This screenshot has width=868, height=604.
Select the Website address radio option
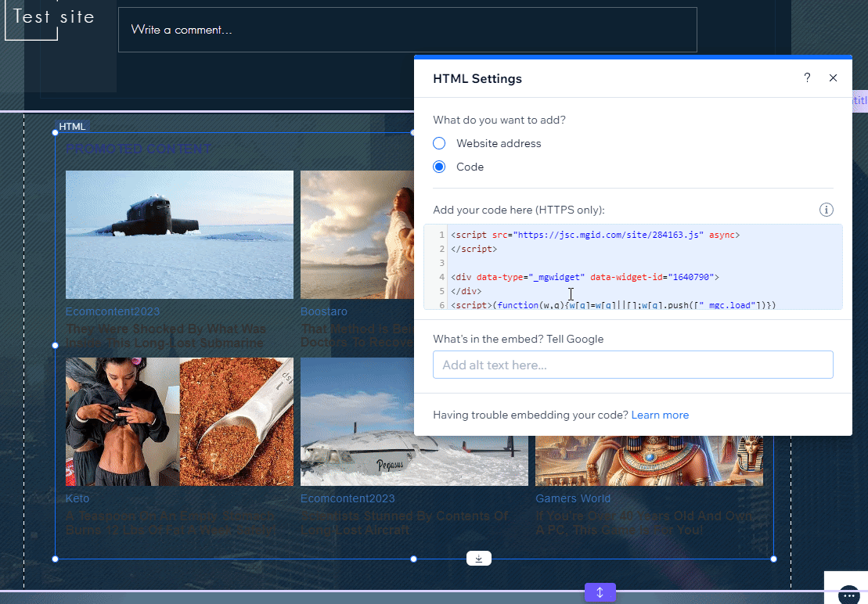click(x=439, y=143)
